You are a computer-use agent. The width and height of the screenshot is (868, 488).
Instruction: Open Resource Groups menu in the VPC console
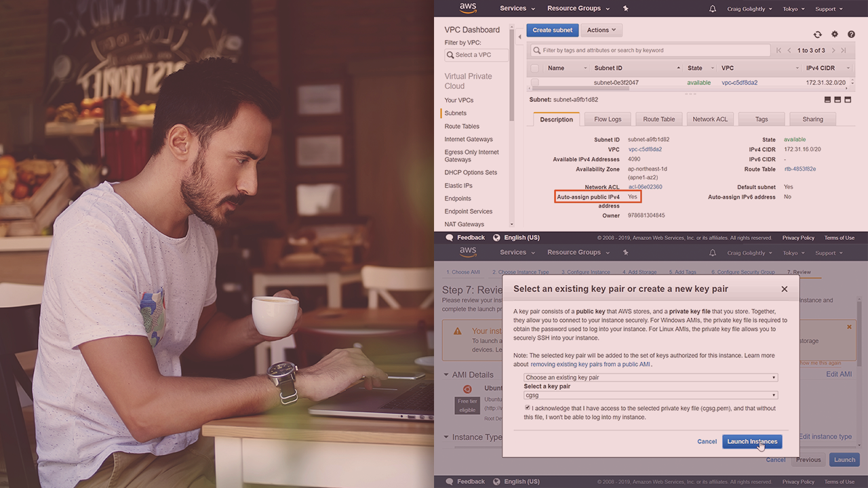578,8
